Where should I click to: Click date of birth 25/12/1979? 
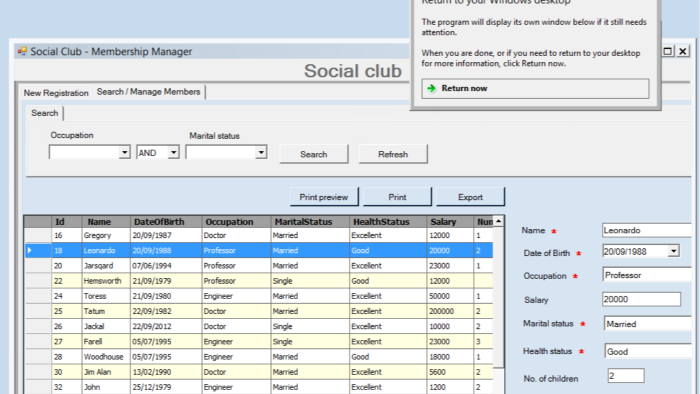click(x=166, y=387)
